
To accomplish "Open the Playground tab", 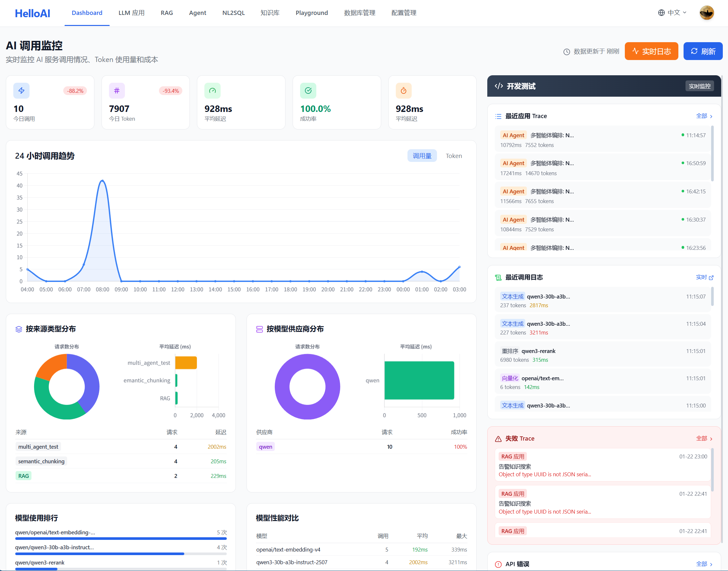I will (x=311, y=13).
